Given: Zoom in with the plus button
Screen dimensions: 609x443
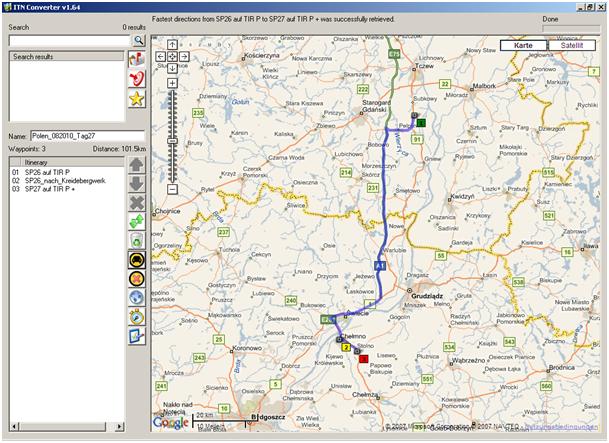Looking at the screenshot, I should pos(172,83).
